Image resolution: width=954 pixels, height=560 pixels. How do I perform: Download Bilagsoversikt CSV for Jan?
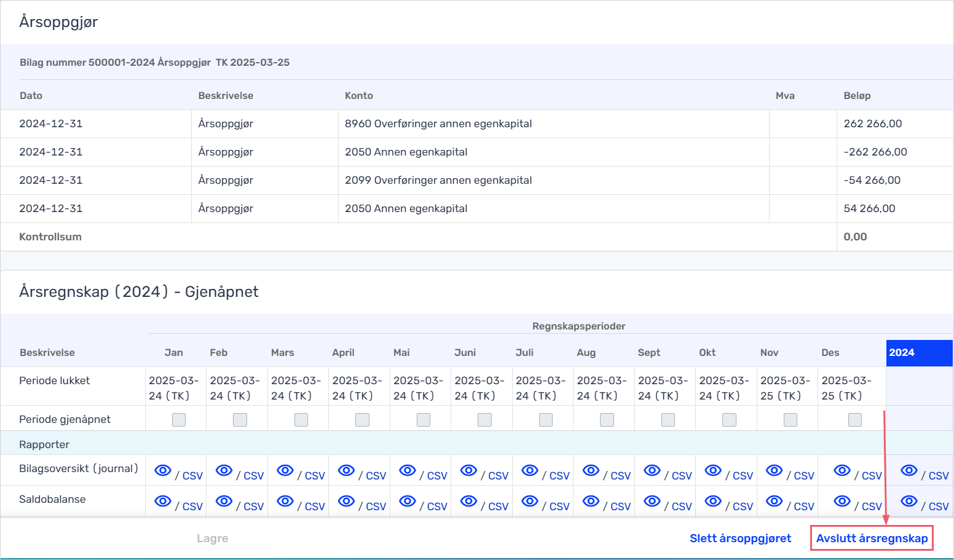point(192,476)
